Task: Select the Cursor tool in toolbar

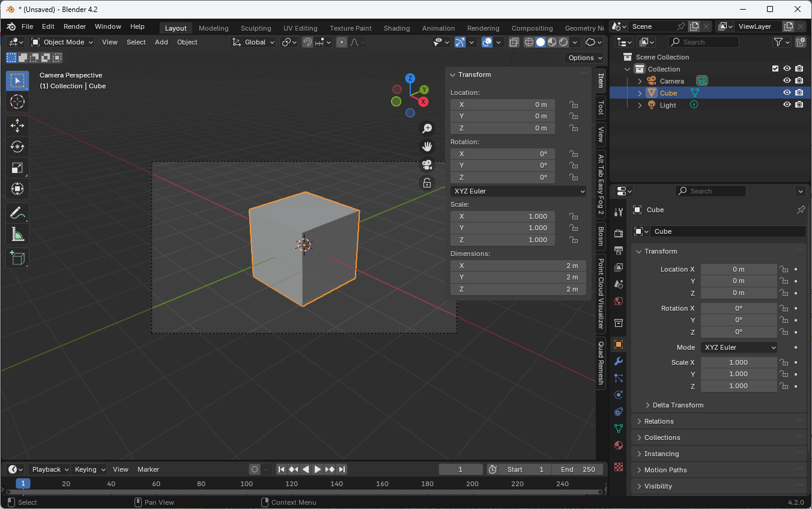Action: tap(17, 102)
